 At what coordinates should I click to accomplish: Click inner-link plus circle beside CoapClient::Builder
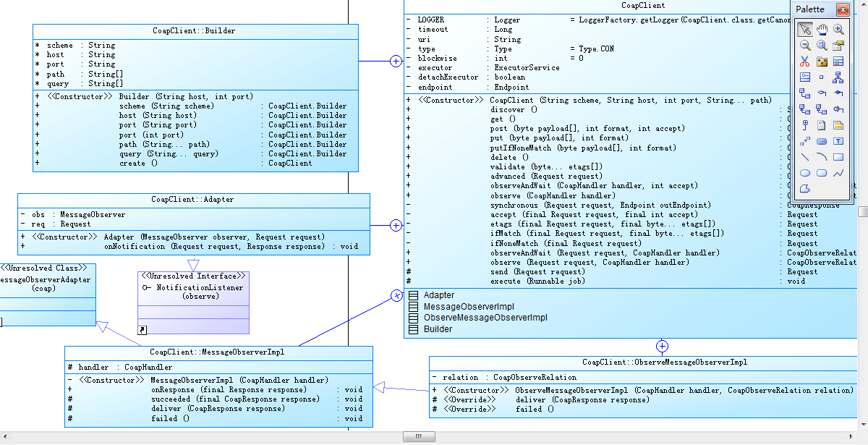[396, 61]
